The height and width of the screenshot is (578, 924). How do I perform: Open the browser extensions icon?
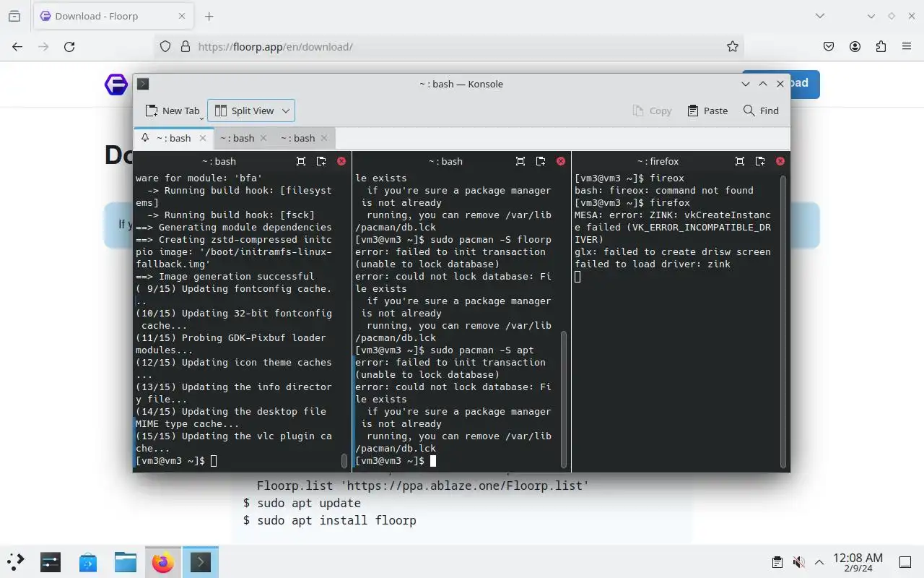coord(881,46)
